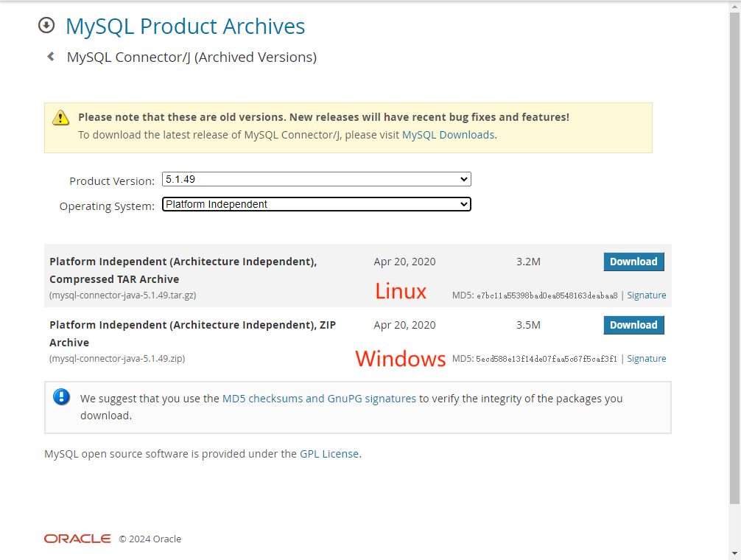Click the MySQL Product Archives heading
Viewport: 741px width, 560px height.
(185, 27)
